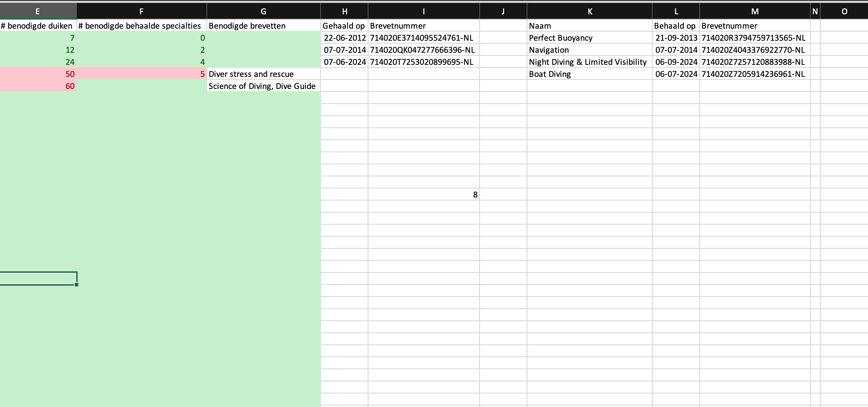Select column F header

(141, 11)
